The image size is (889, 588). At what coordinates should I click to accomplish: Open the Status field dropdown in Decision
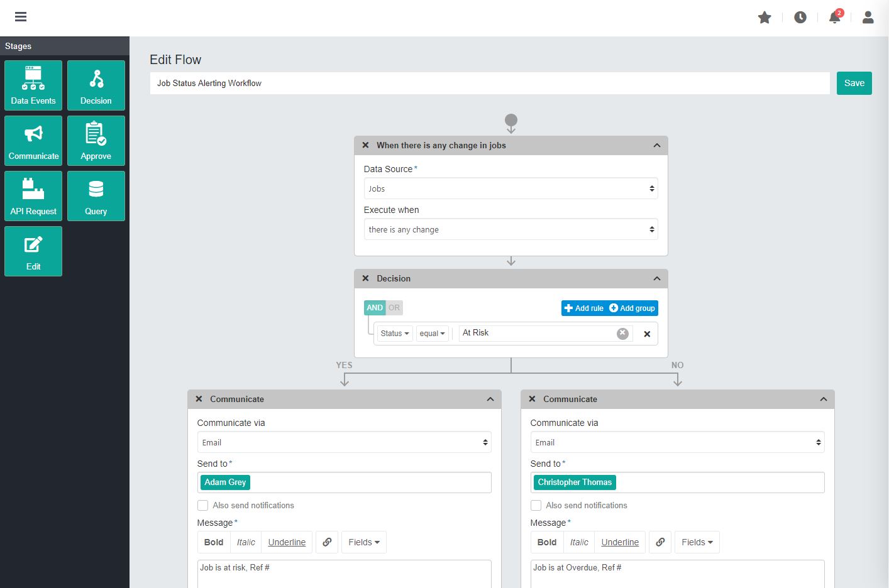tap(394, 334)
